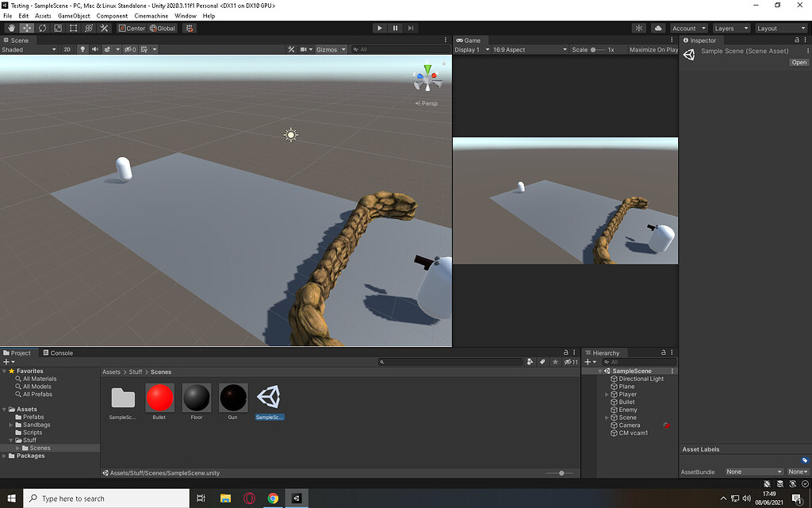The image size is (812, 508).
Task: Select the Rotate tool
Action: [41, 28]
